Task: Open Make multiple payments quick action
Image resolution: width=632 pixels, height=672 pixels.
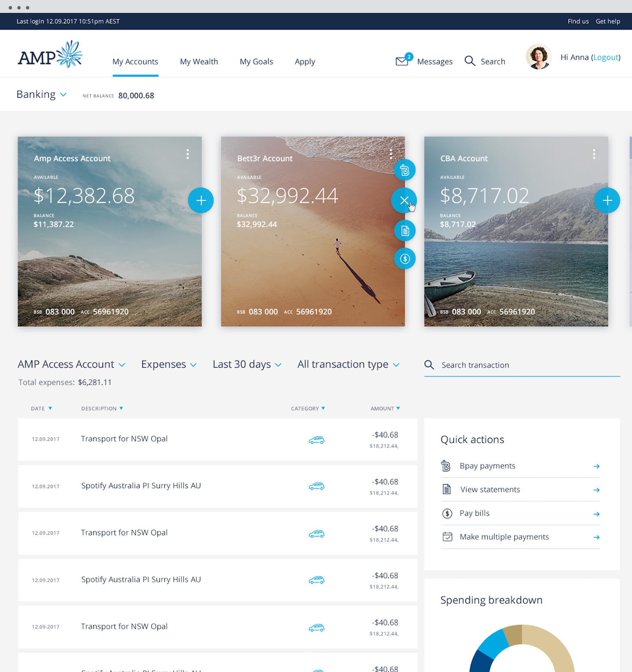Action: [x=520, y=537]
